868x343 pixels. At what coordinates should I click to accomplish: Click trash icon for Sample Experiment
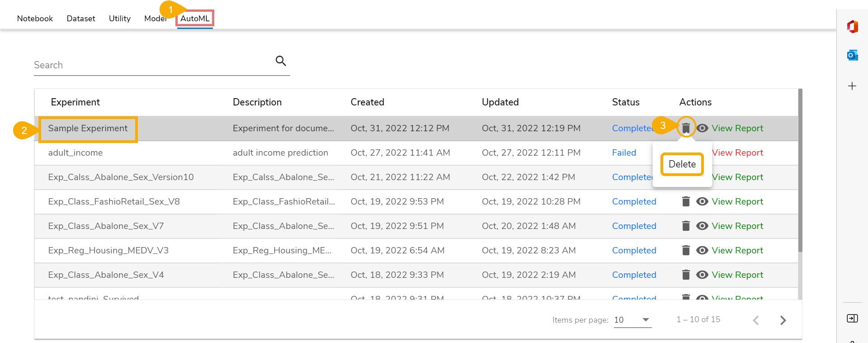click(686, 128)
